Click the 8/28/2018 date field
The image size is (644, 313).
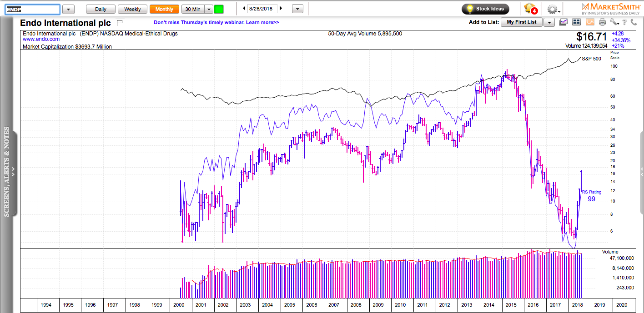click(262, 9)
